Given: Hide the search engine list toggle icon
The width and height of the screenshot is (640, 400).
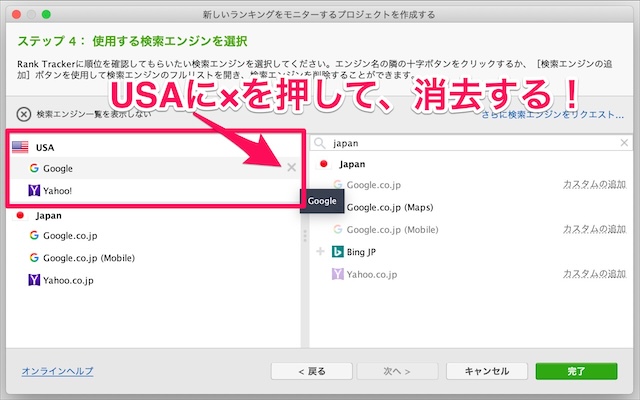Looking at the screenshot, I should point(24,114).
